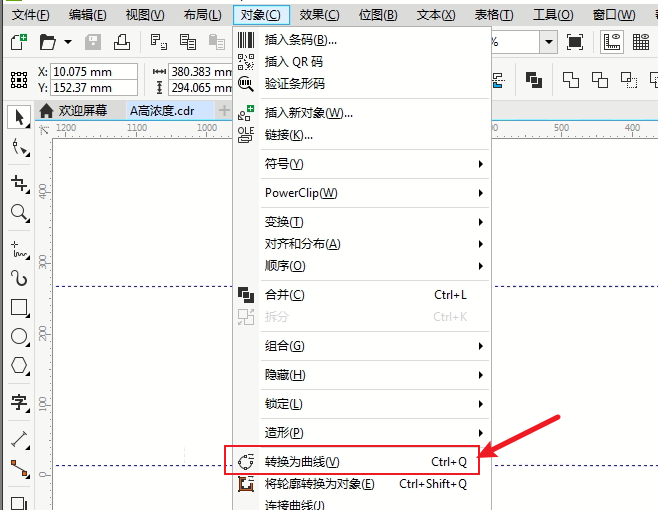Screen dimensions: 658x510
Task: Click the full-screen preview icon
Action: (575, 42)
